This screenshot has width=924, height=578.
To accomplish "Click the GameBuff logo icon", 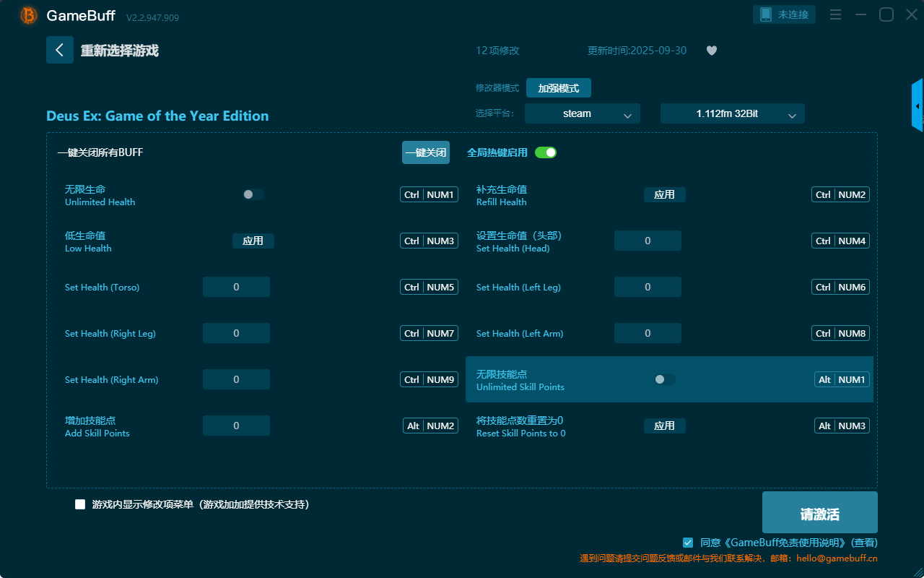I will pos(29,15).
